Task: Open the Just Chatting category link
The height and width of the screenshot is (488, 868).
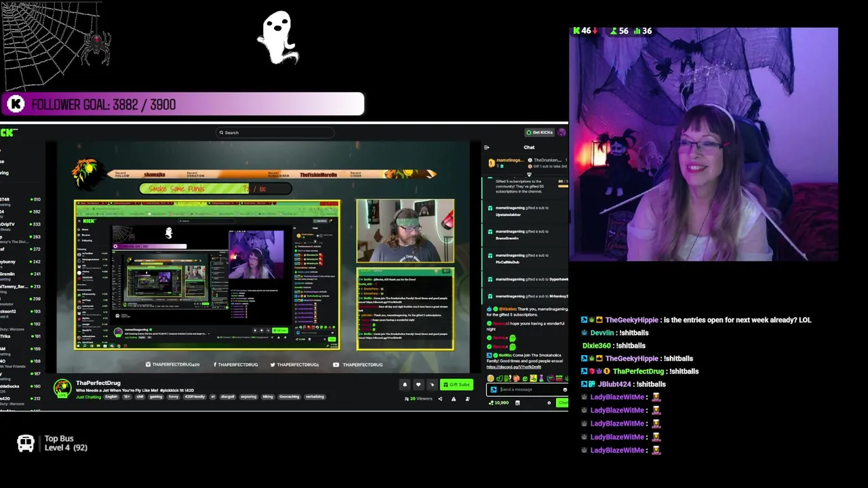Action: click(88, 397)
